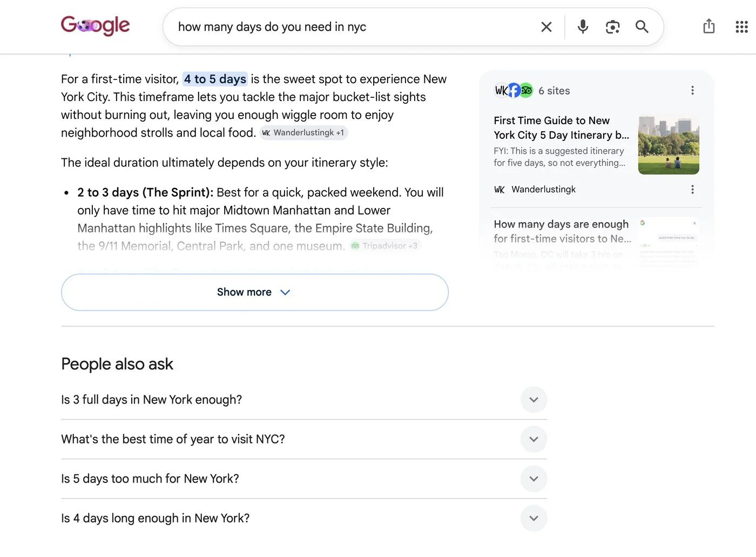Submit search with magnifying glass icon
Viewport: 756px width, 557px height.
[x=642, y=26]
